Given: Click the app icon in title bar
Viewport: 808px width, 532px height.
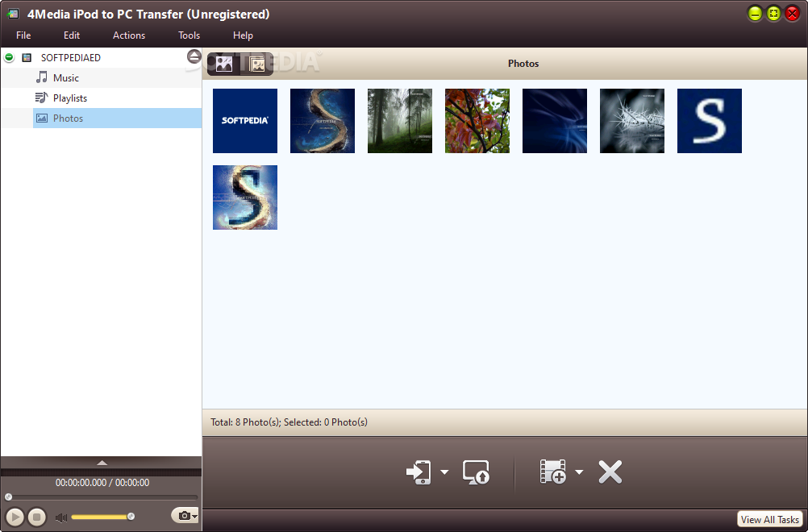Looking at the screenshot, I should 13,14.
